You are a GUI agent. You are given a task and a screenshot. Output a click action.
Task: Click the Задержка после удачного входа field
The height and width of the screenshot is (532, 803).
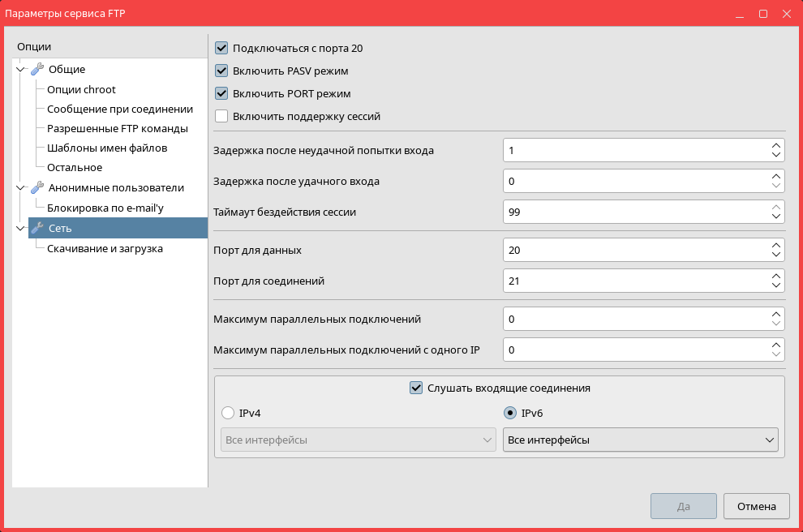pyautogui.click(x=633, y=181)
